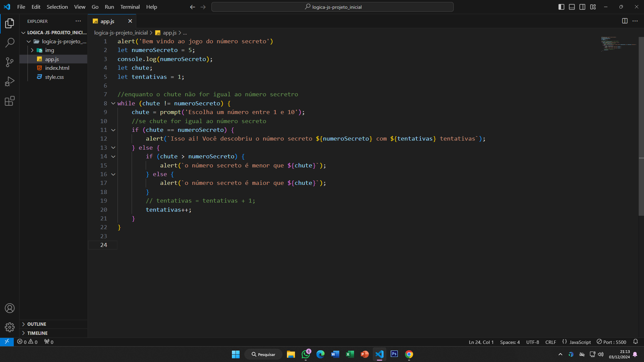Click the code minimap preview
644x362 pixels.
pos(618,44)
